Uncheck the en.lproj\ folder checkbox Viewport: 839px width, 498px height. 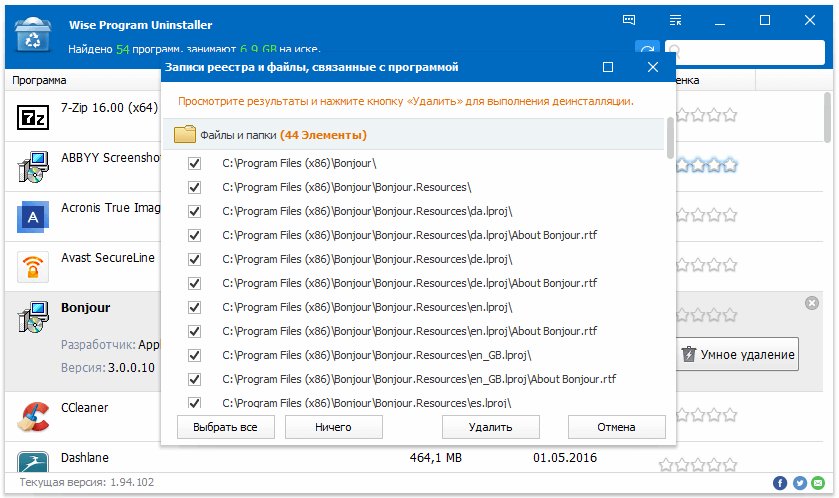(x=194, y=307)
